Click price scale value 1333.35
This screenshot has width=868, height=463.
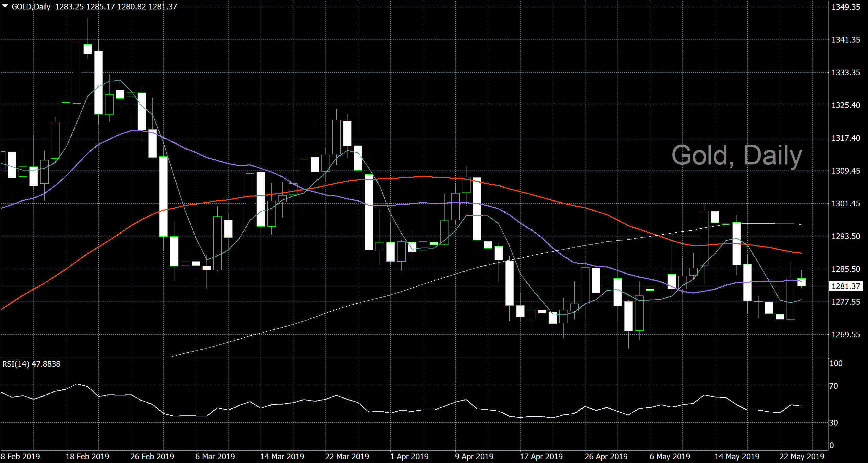click(x=846, y=73)
